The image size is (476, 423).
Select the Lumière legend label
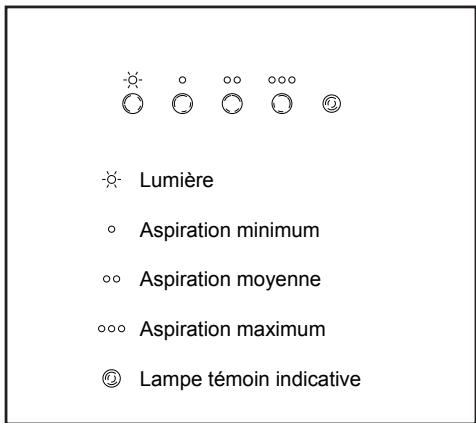coord(176,180)
